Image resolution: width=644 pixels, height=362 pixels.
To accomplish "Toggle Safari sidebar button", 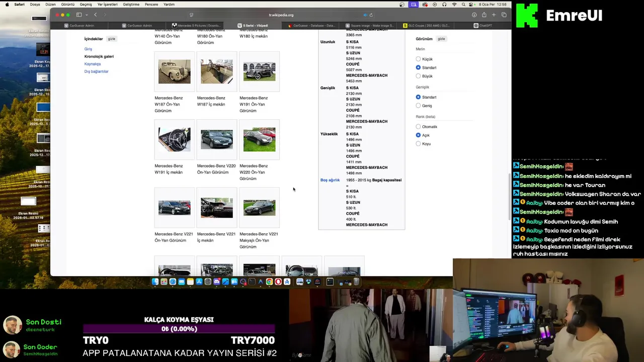I will pos(79,15).
